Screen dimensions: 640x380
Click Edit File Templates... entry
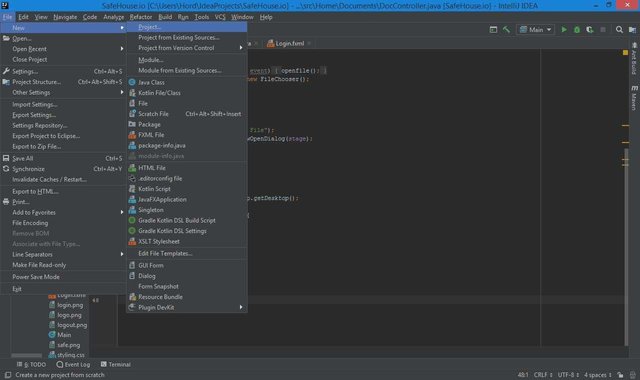187,253
